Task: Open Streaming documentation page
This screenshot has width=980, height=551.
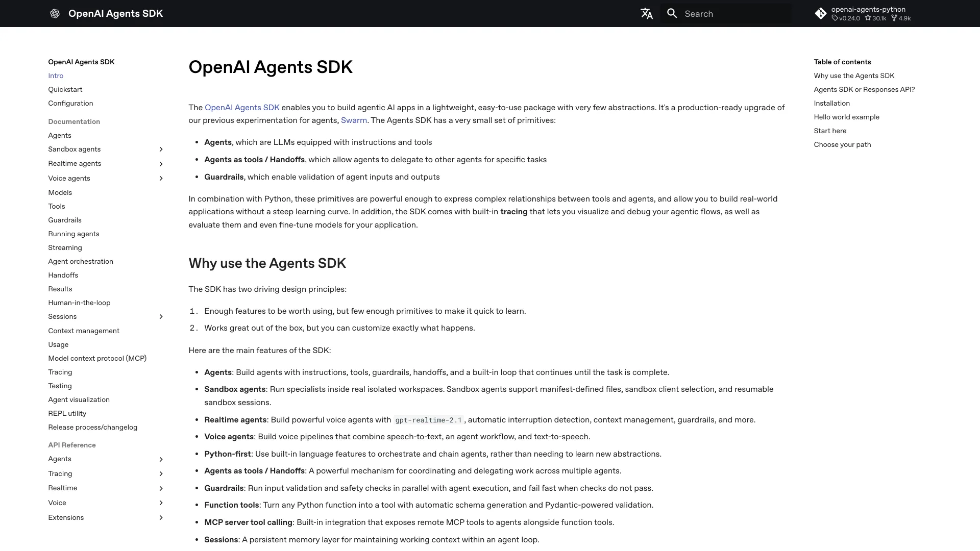Action: pos(65,247)
